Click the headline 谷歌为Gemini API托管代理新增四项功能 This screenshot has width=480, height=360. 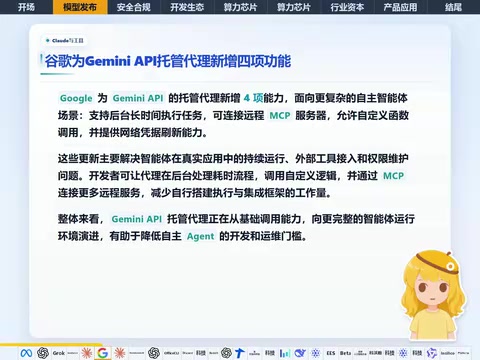point(168,61)
